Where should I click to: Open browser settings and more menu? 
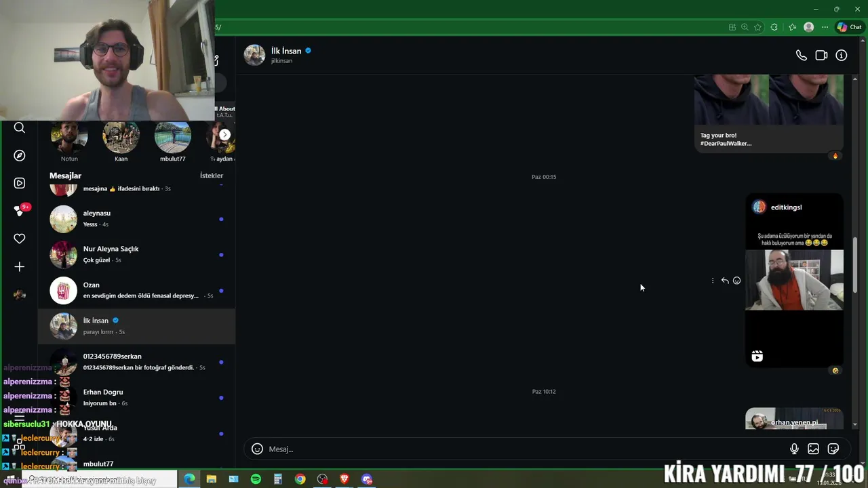(x=825, y=27)
